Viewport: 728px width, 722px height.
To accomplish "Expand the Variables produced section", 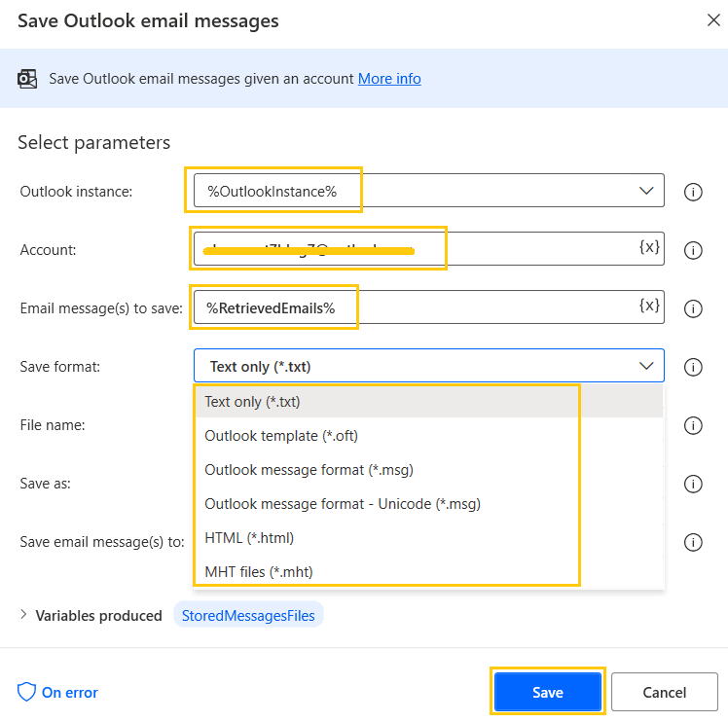I will tap(23, 614).
